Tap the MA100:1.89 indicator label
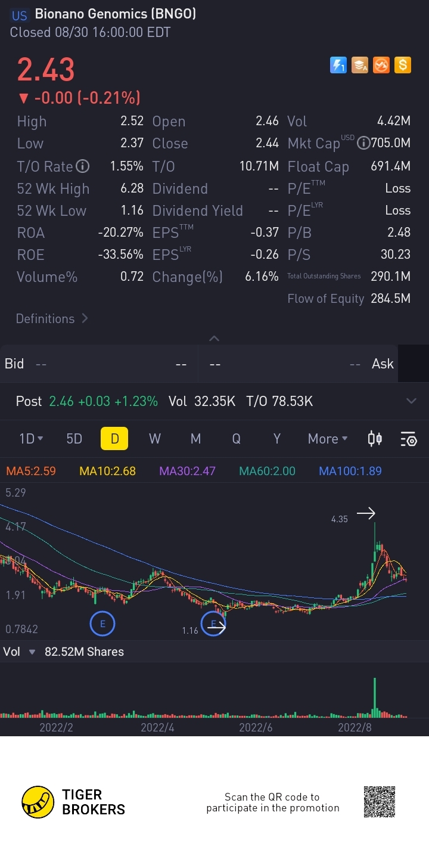The height and width of the screenshot is (868, 429). 350,471
